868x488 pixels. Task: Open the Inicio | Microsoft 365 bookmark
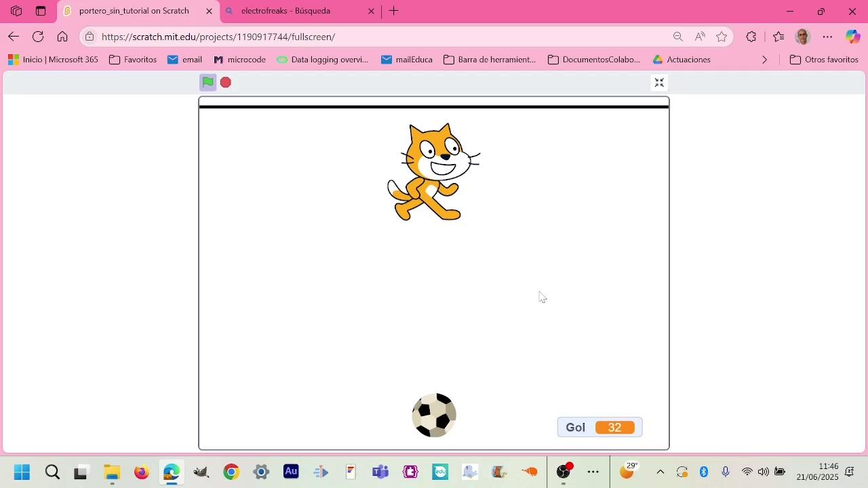[53, 60]
